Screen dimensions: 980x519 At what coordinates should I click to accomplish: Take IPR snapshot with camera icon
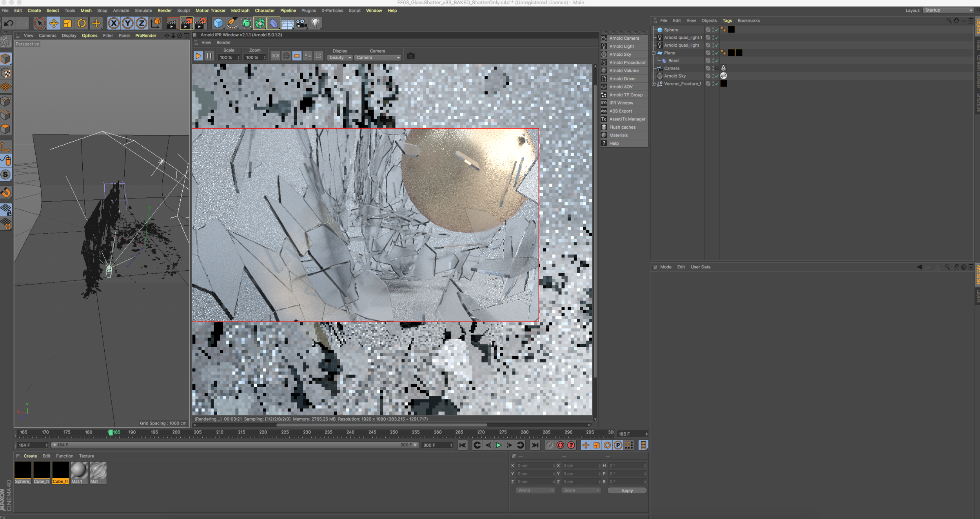click(x=410, y=56)
